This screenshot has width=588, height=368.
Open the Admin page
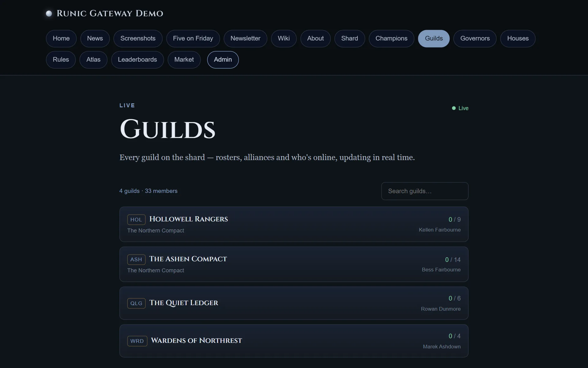tap(223, 60)
